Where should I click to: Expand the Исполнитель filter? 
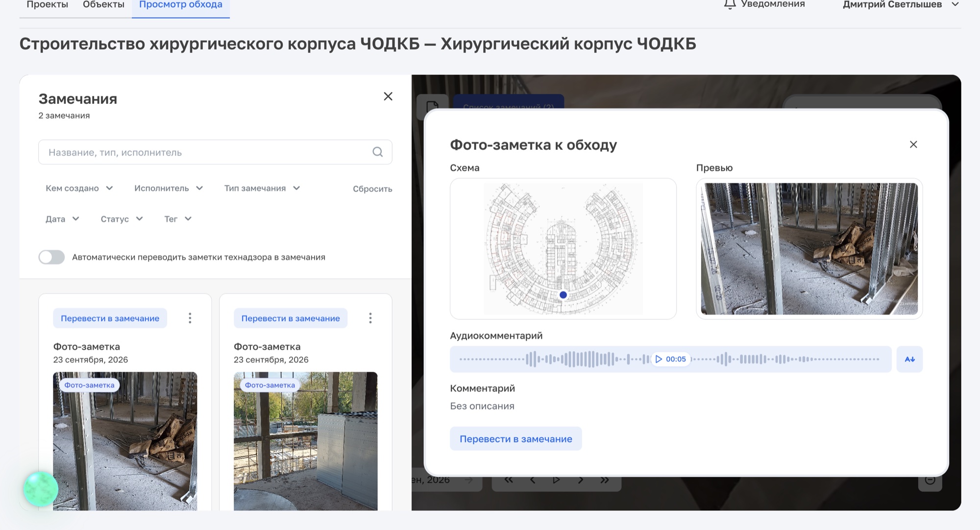(x=169, y=188)
